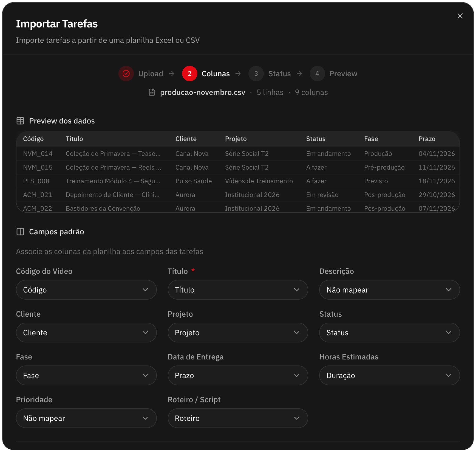Open the Roteiro / Script dropdown
476x450 pixels.
[238, 418]
